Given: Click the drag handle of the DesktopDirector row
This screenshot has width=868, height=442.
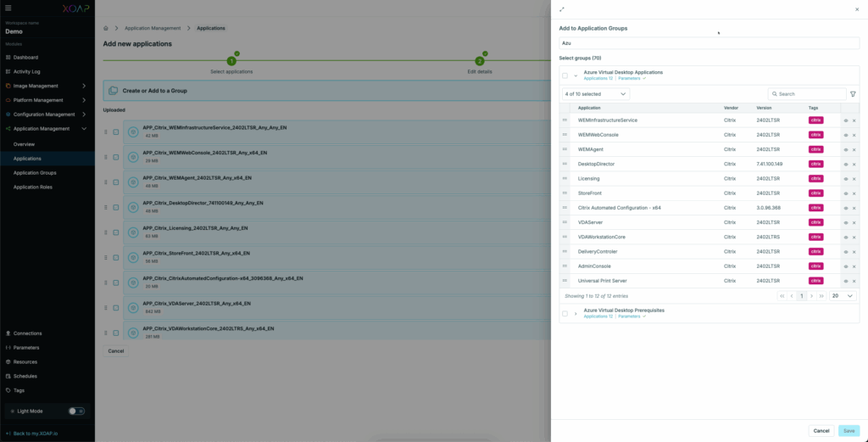Looking at the screenshot, I should point(565,164).
